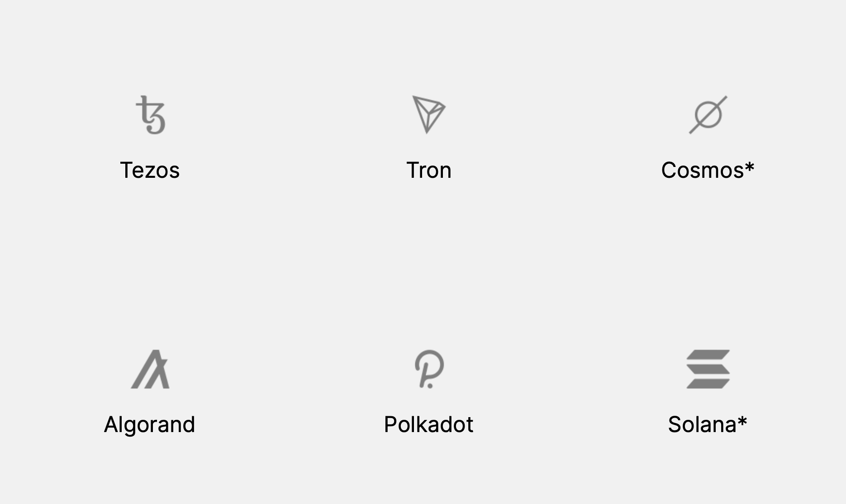Choose the Algorand logo icon
The width and height of the screenshot is (846, 504).
tap(150, 369)
